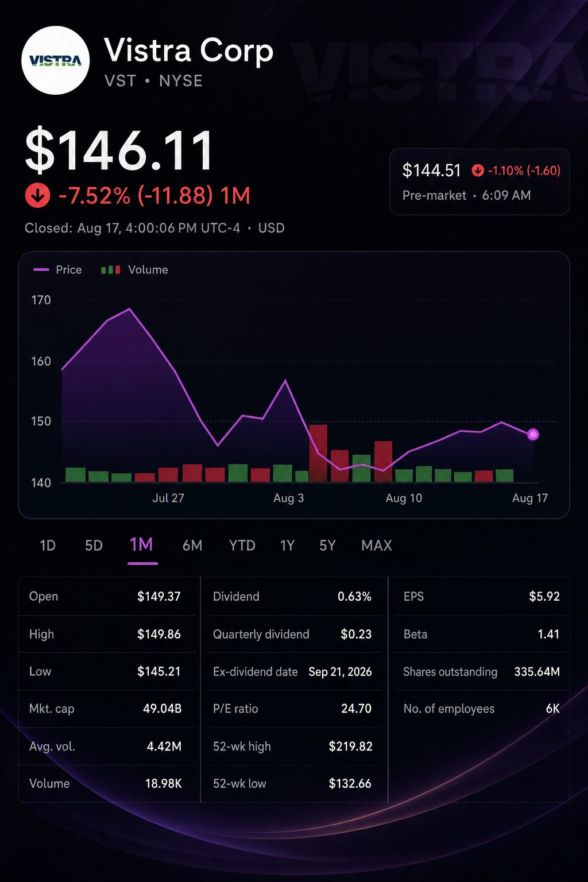The image size is (588, 882).
Task: Switch chart to 1Y range
Action: (287, 546)
